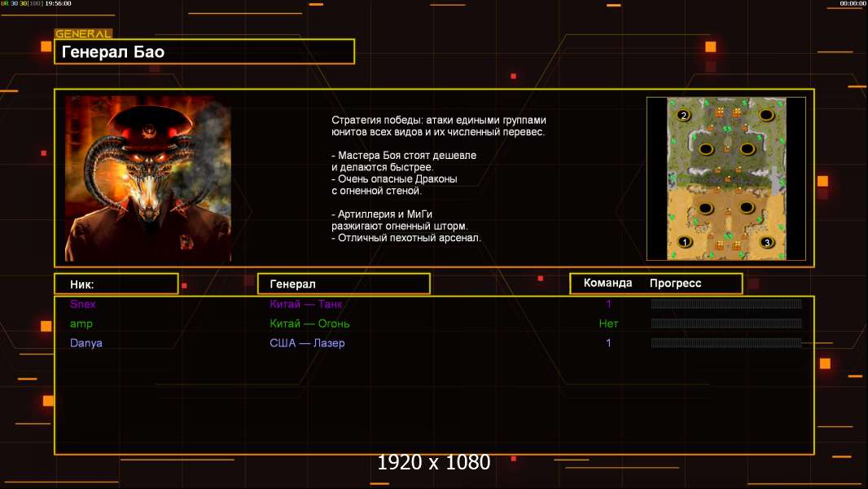This screenshot has height=489, width=868.
Task: Click the 'Команда' column header
Action: [x=607, y=283]
